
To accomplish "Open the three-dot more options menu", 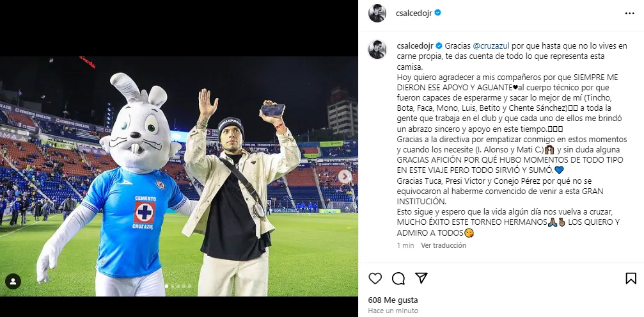I will coord(630,13).
